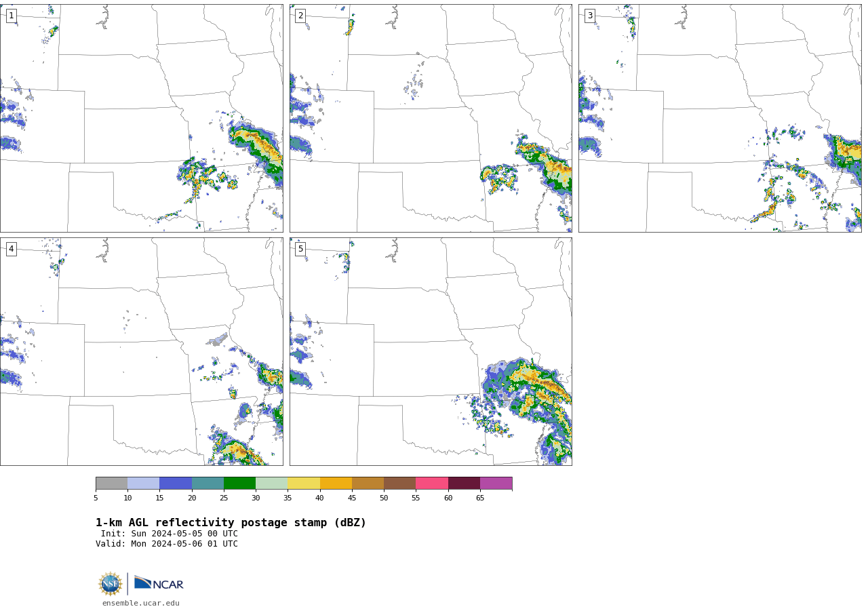Click the blue 15-20 dBZ swatch
This screenshot has height=611, width=868.
point(176,483)
